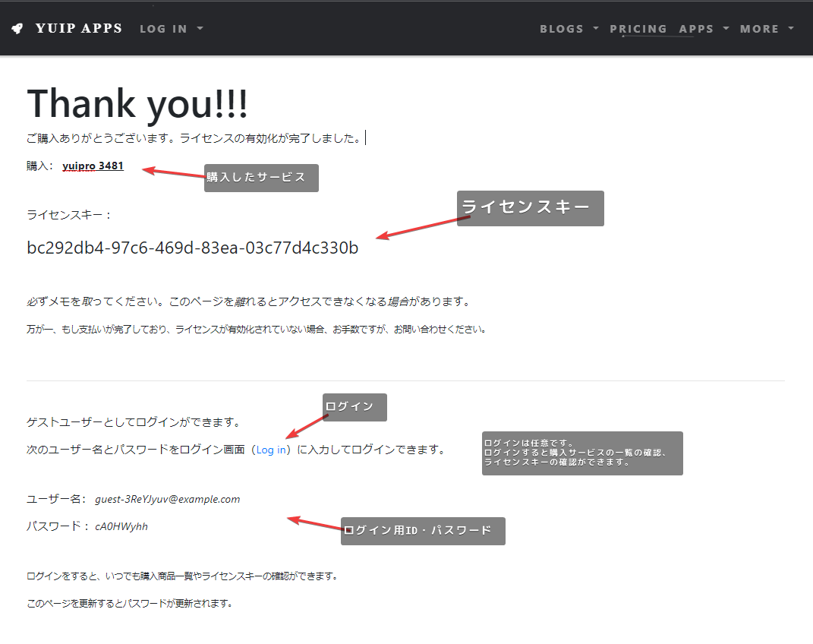Click the password value cA0HWyhh
The width and height of the screenshot is (813, 644).
[x=121, y=526]
